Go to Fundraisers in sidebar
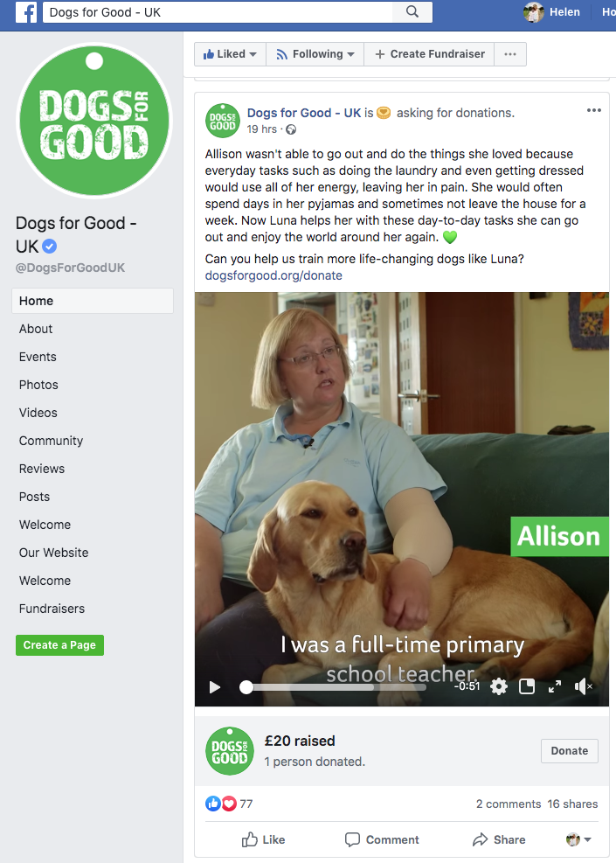The width and height of the screenshot is (616, 863). point(52,609)
